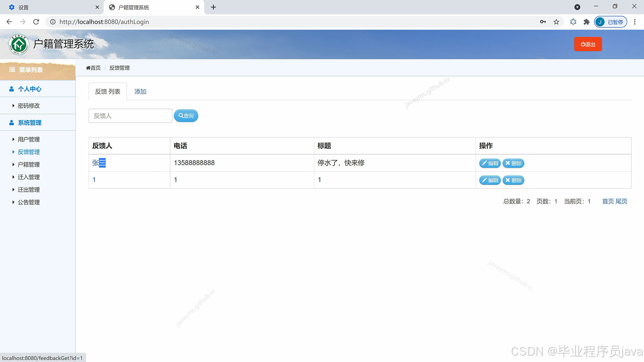Click the 查询 search button

point(186,116)
